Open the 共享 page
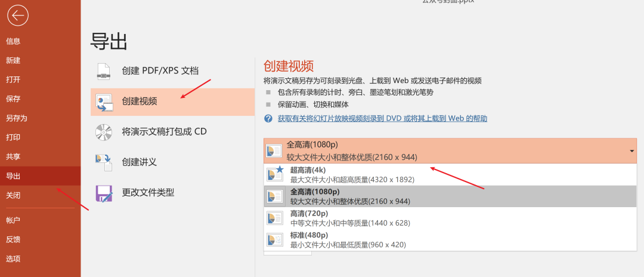The height and width of the screenshot is (277, 644). (41, 157)
